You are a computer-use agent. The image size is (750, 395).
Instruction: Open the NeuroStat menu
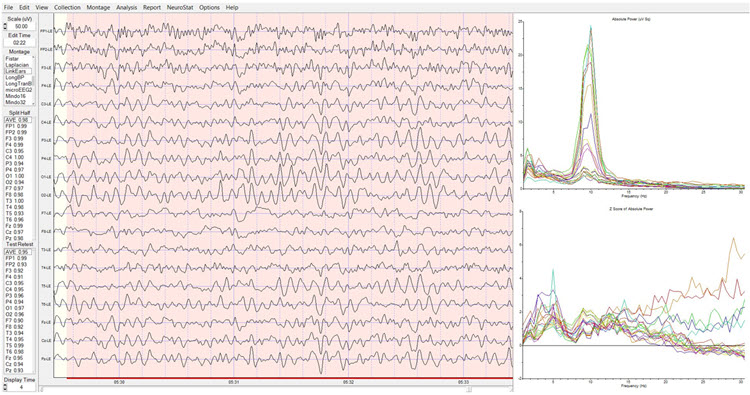tap(180, 8)
